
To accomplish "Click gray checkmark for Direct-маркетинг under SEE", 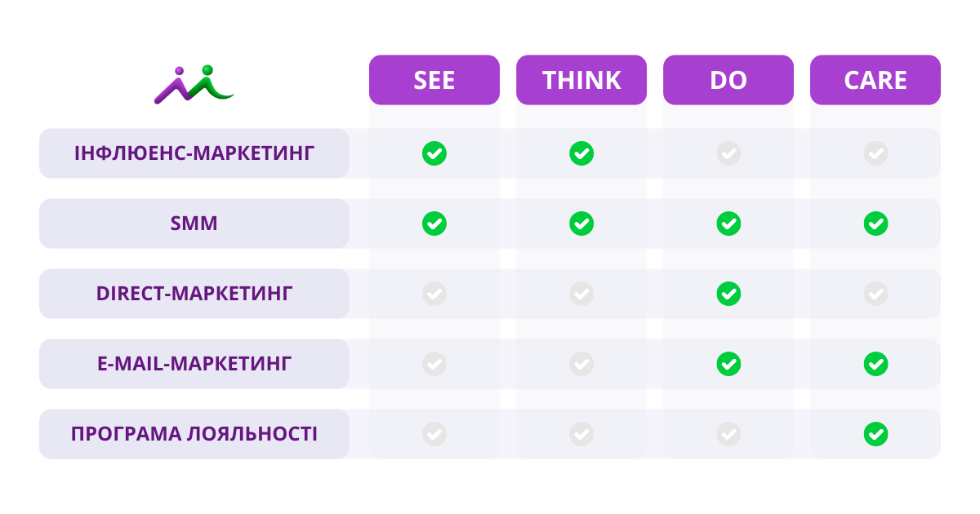I will click(434, 294).
